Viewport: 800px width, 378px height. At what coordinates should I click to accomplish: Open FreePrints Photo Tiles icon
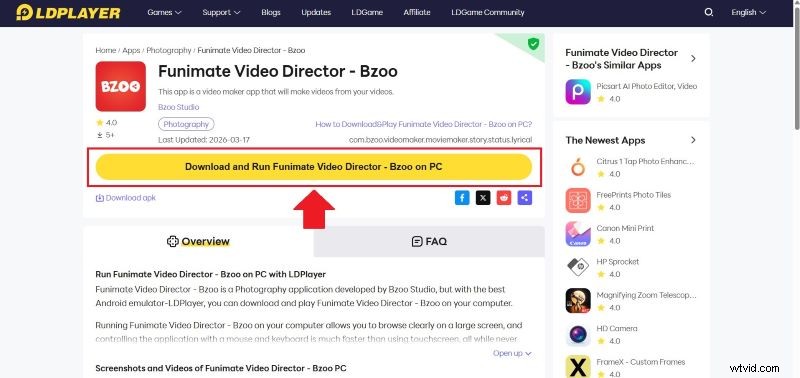(x=578, y=200)
